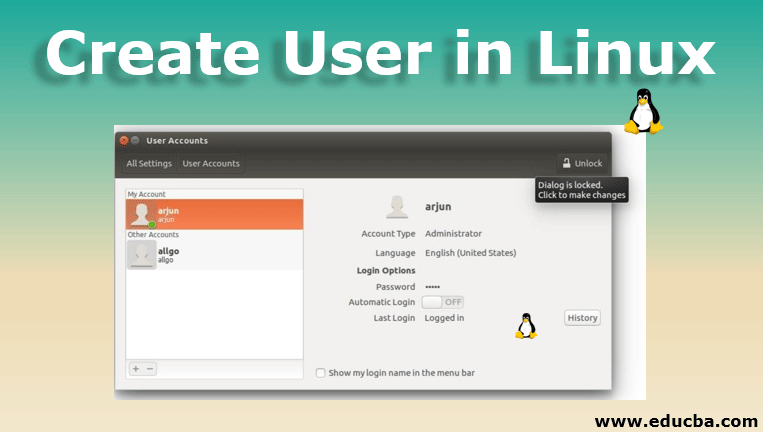Go to User Accounts breadcrumb button

click(211, 163)
